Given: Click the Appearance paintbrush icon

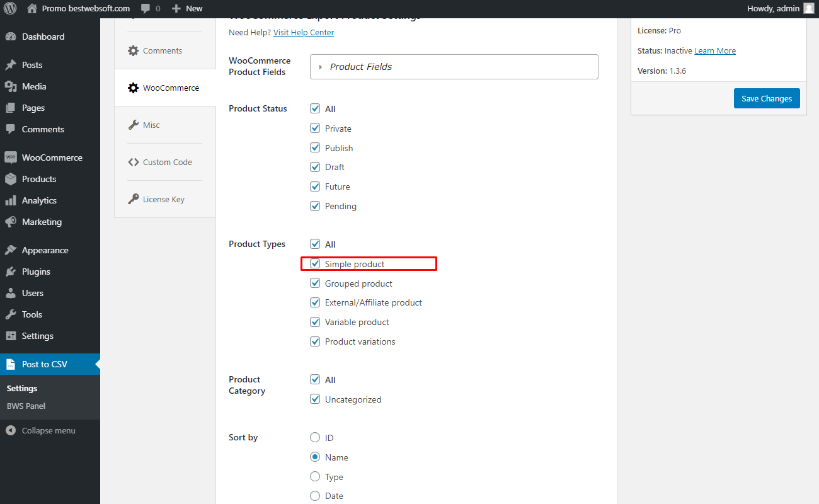Looking at the screenshot, I should [11, 250].
